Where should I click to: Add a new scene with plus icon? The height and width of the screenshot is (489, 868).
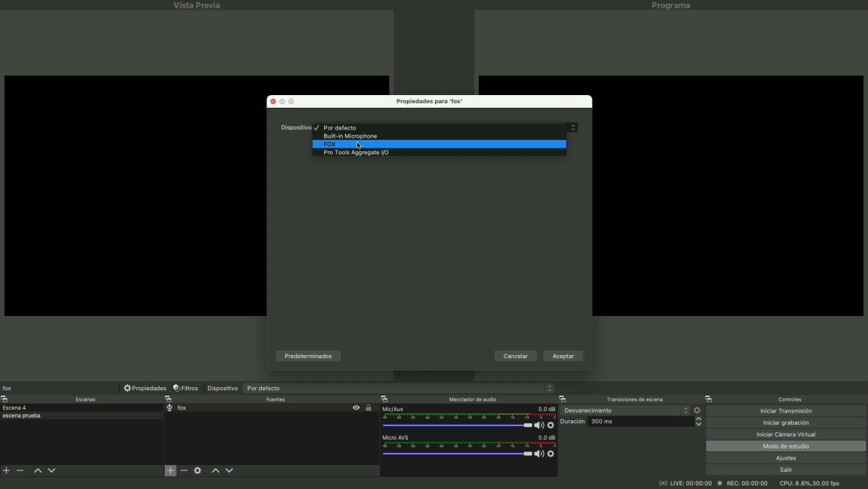[x=7, y=470]
